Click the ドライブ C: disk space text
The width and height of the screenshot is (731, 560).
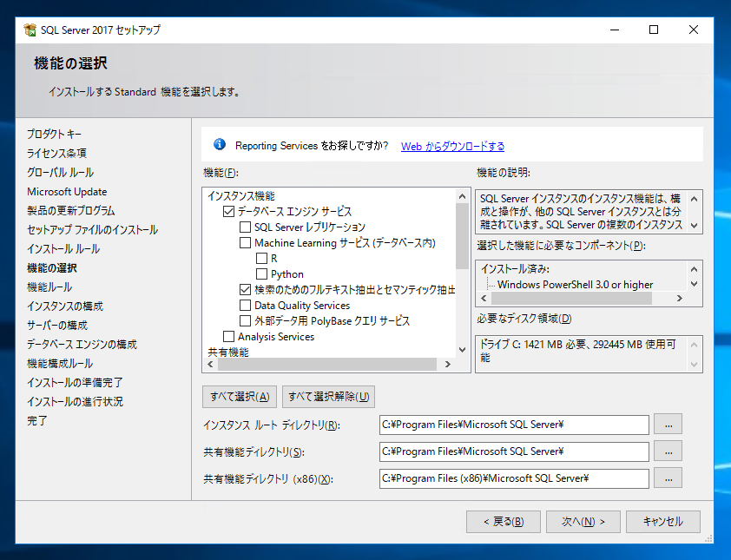coord(577,351)
